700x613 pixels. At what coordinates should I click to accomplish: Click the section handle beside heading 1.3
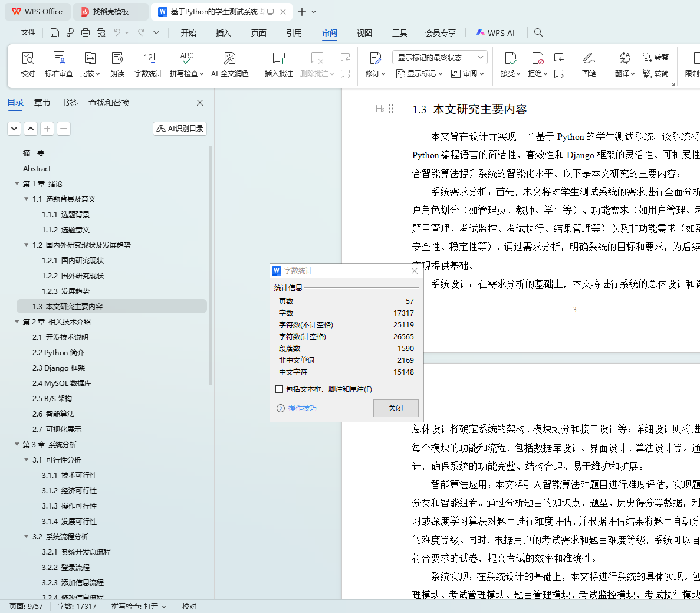[x=391, y=109]
